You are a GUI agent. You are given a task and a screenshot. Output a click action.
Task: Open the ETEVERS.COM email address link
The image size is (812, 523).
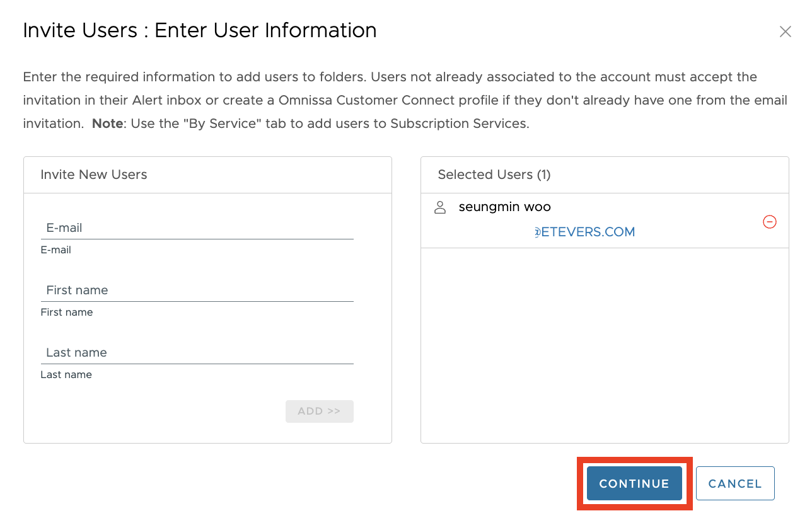click(x=584, y=232)
